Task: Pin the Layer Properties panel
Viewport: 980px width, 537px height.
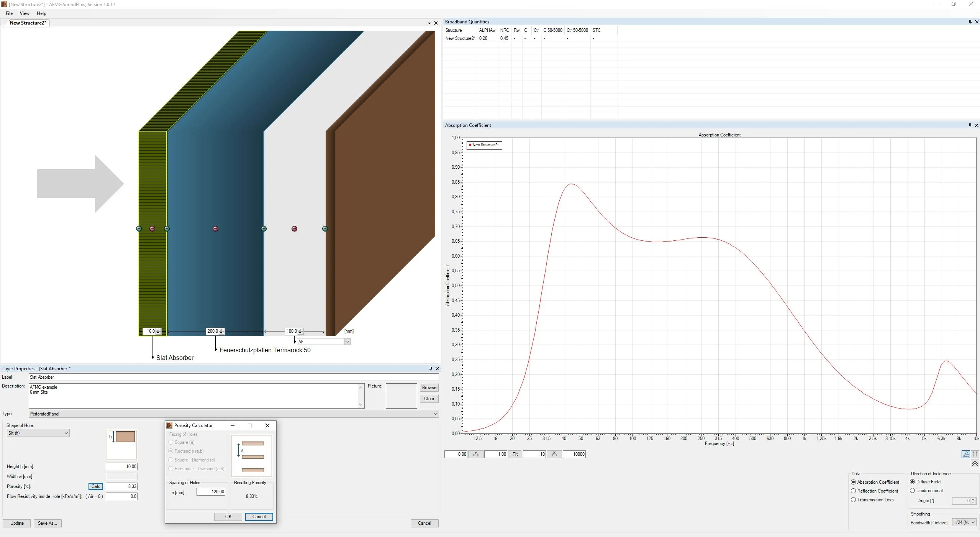Action: point(431,369)
